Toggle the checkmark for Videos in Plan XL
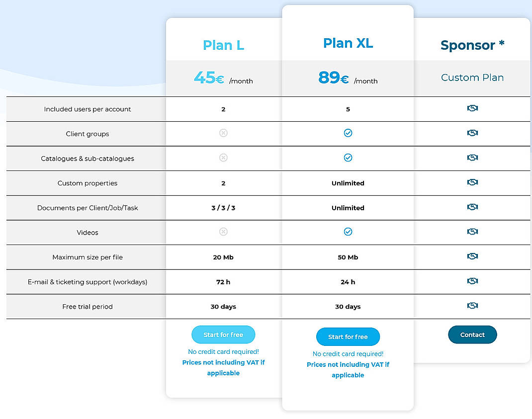 click(x=348, y=232)
